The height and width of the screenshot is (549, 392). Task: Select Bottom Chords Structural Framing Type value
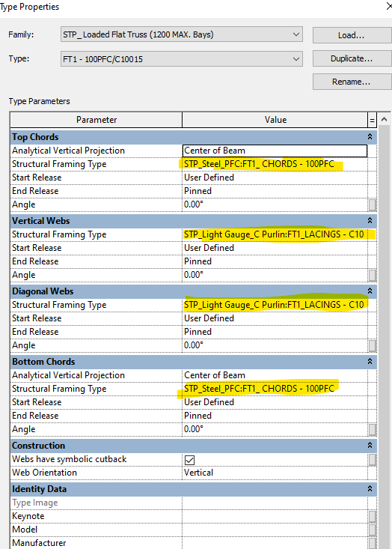[275, 389]
